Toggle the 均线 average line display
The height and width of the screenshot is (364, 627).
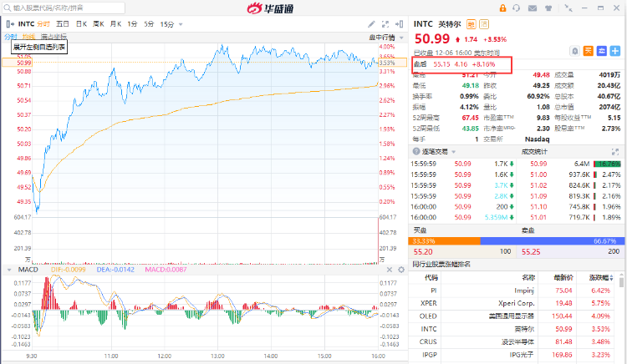[x=28, y=37]
